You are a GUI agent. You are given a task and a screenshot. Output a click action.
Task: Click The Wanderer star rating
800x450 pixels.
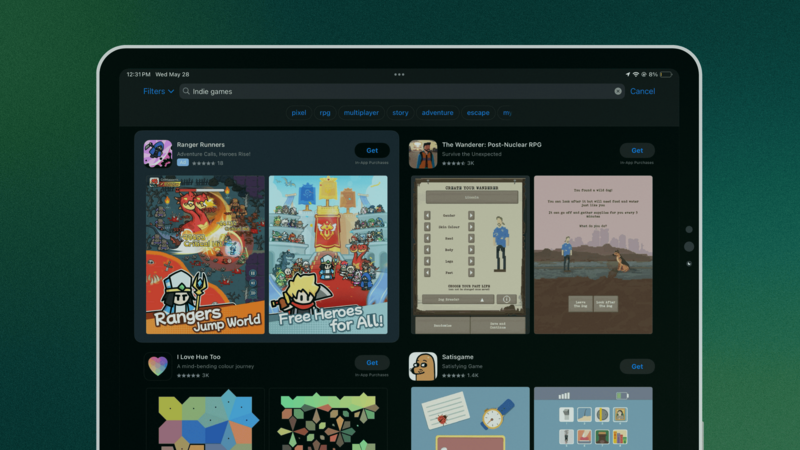coord(454,163)
